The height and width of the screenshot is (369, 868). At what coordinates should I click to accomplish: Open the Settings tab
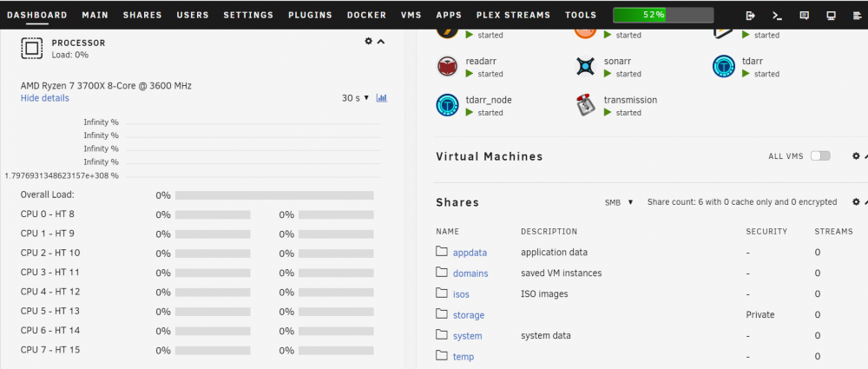coord(248,15)
